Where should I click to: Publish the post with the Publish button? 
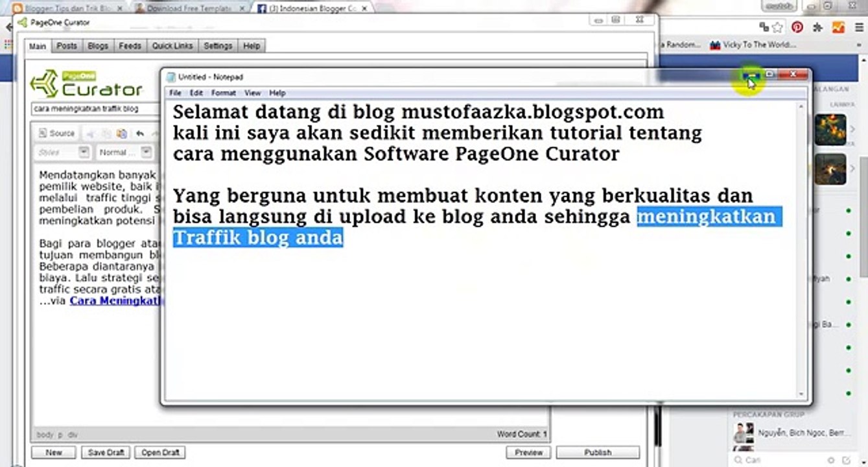tap(598, 453)
